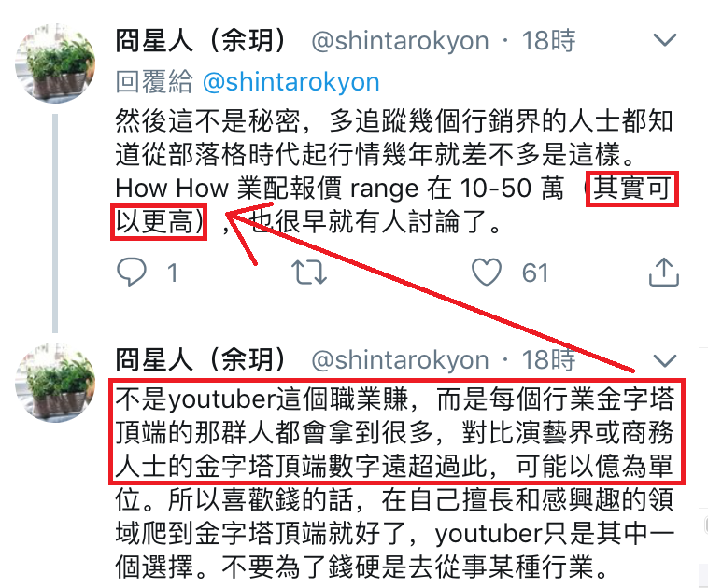The height and width of the screenshot is (588, 708).
Task: Click the reply speech bubble icon
Action: tap(132, 273)
